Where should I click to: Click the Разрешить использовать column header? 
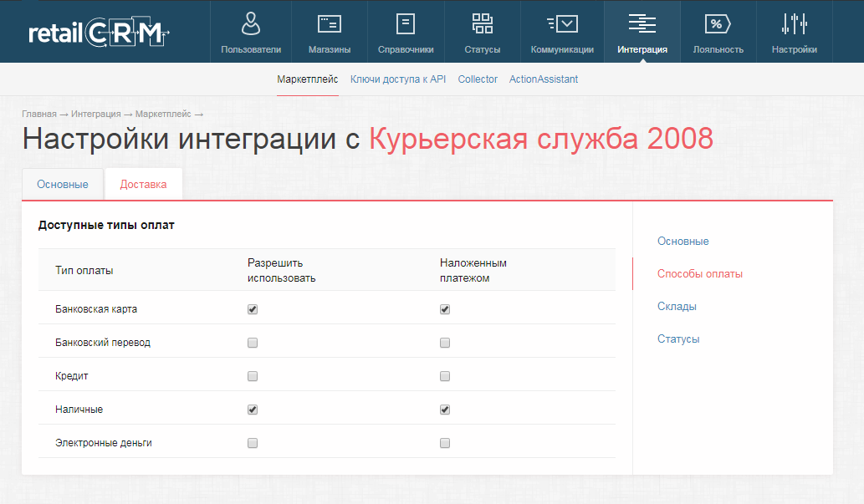point(281,271)
